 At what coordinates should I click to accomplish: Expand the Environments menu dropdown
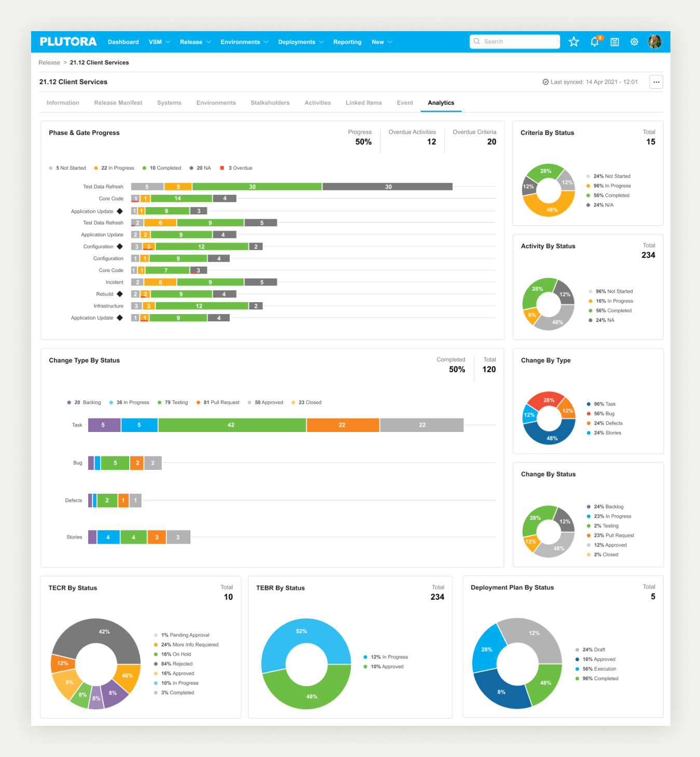coord(244,42)
